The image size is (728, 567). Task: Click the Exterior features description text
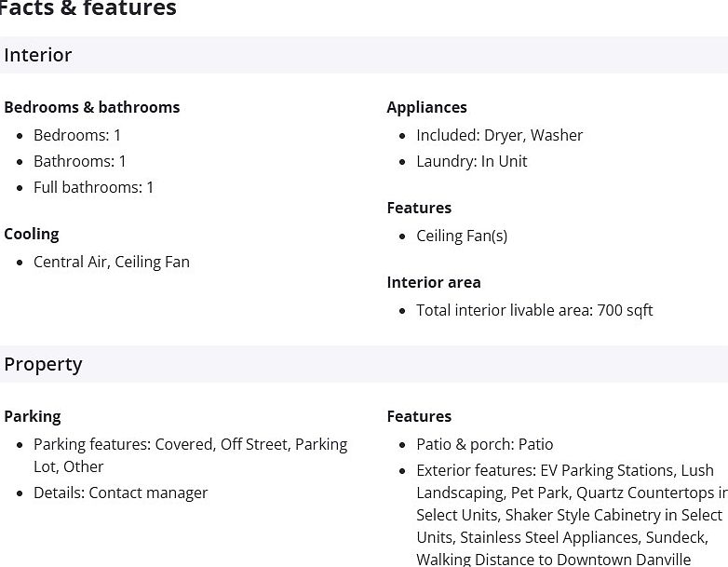[568, 515]
